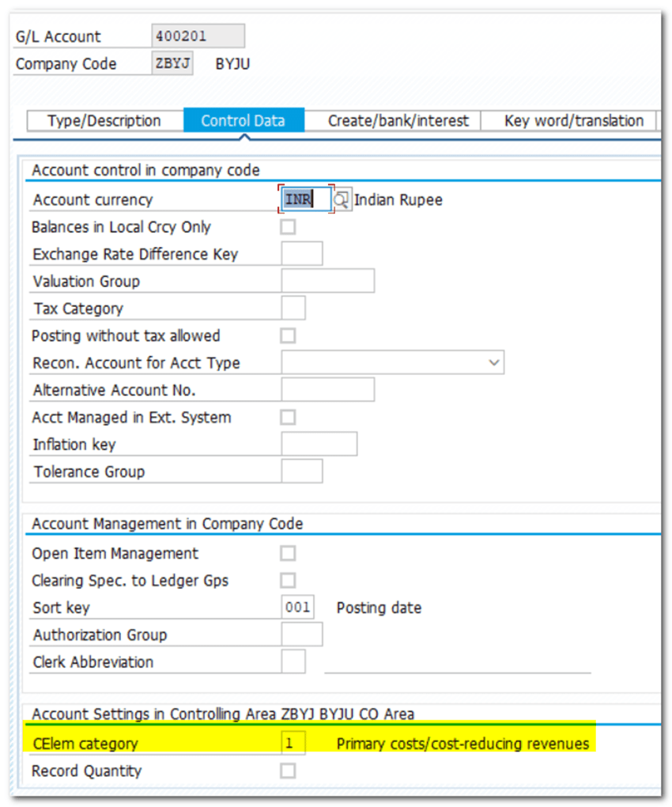672x807 pixels.
Task: Select the Control Data tab
Action: (x=243, y=121)
